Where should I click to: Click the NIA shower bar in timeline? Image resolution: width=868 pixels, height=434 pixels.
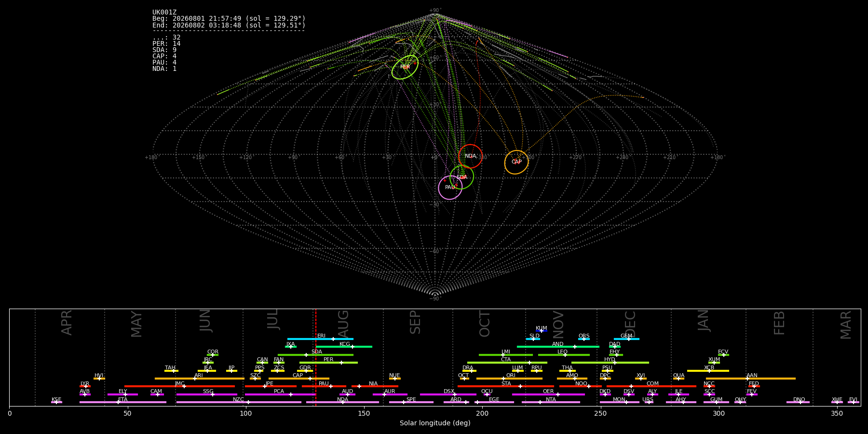click(375, 386)
